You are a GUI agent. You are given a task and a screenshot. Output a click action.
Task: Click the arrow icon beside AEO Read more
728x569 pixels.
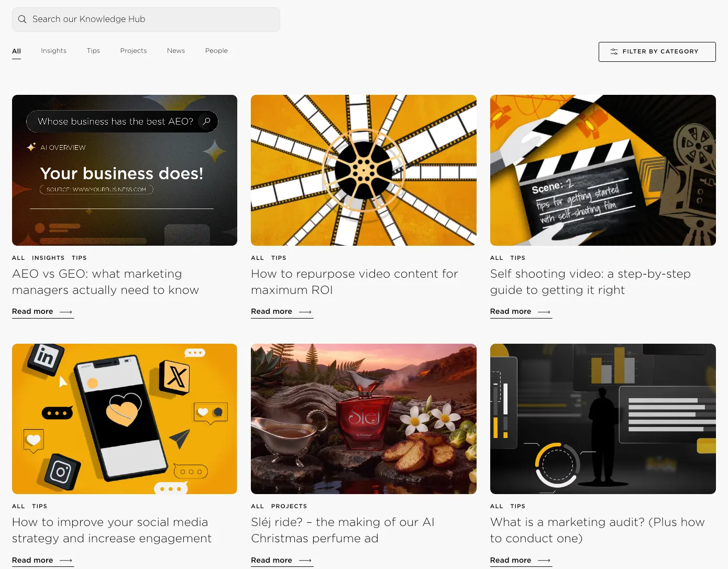[x=66, y=312]
